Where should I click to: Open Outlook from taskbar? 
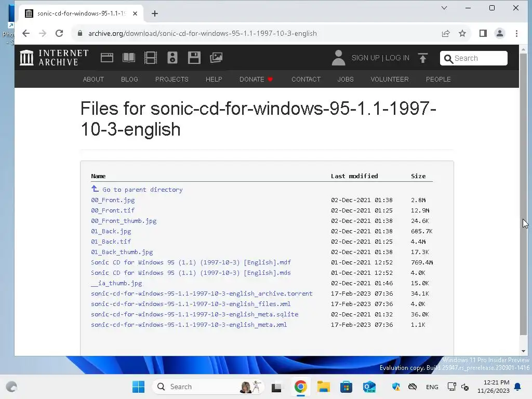369,387
